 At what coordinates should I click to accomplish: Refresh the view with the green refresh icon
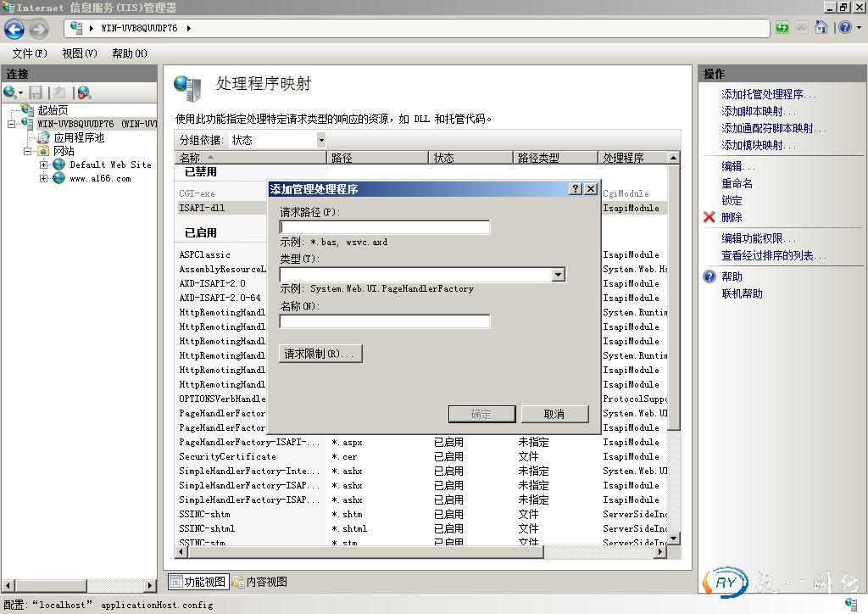click(782, 26)
